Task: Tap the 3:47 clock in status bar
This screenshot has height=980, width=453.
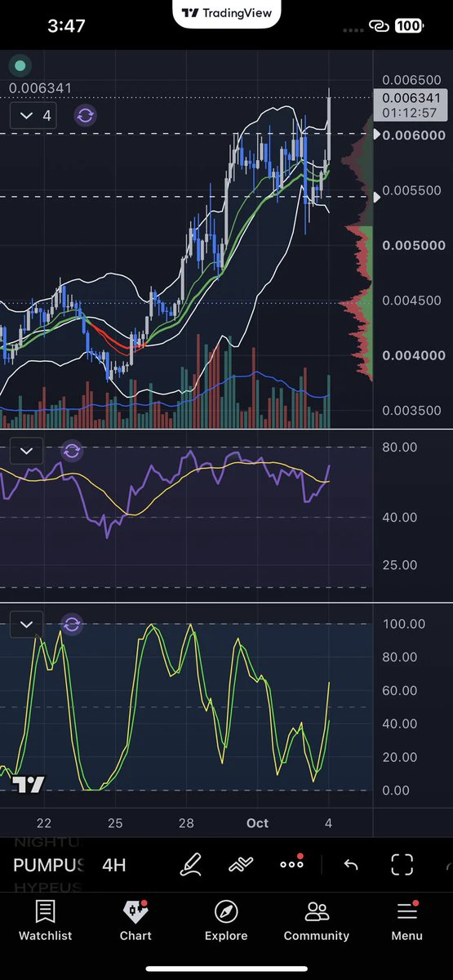Action: [x=66, y=26]
